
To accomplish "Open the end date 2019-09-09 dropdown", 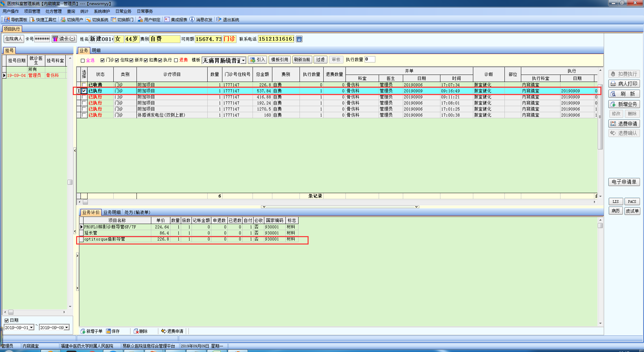I will point(66,327).
